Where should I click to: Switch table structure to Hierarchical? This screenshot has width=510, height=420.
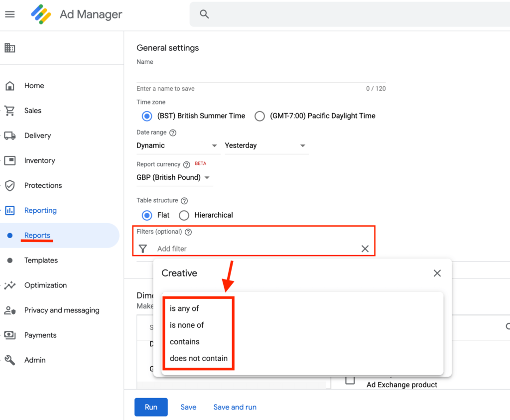click(184, 215)
